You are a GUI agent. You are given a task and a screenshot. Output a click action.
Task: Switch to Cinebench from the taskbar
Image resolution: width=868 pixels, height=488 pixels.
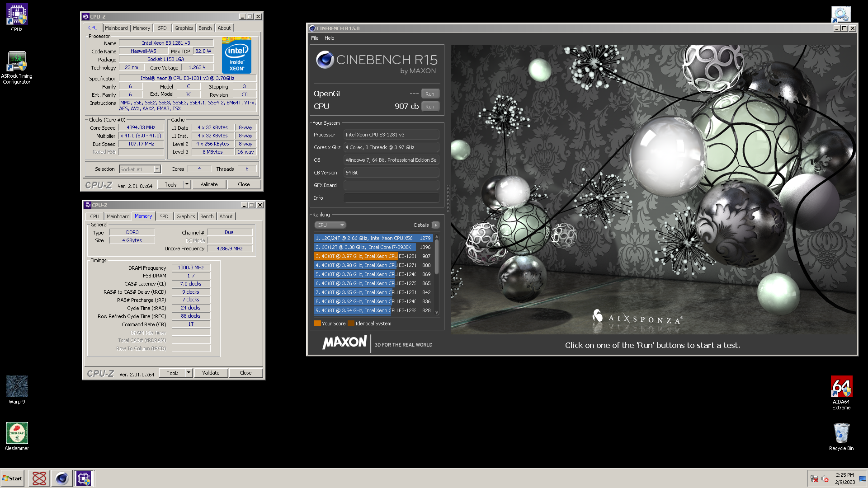pos(62,479)
